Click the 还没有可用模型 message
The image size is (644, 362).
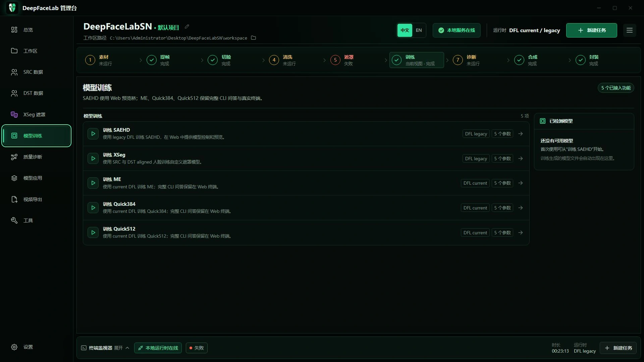[557, 141]
